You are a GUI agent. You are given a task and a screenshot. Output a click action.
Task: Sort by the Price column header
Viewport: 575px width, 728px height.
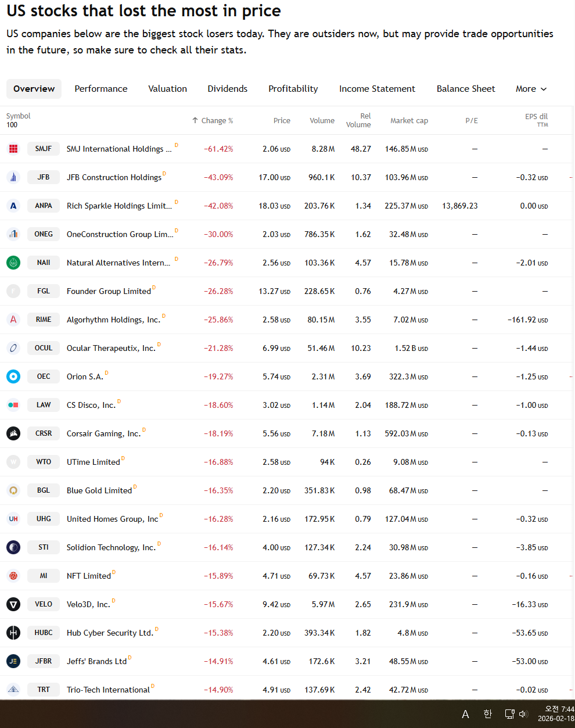282,121
